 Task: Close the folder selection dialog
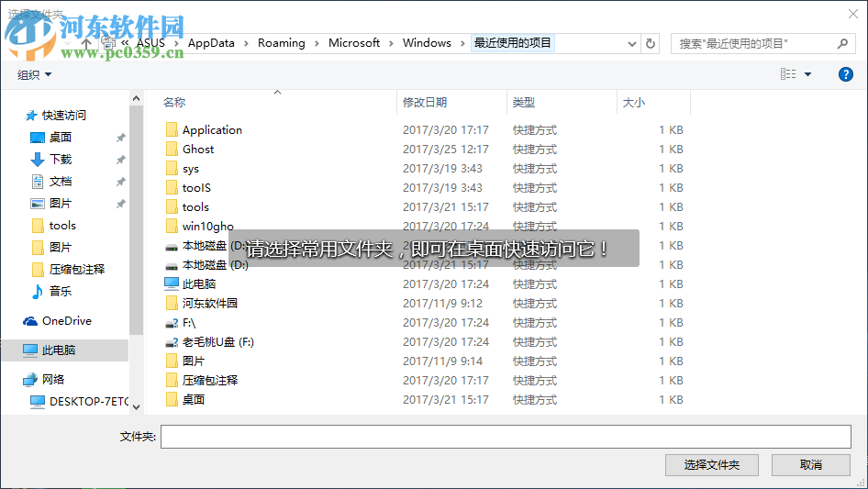(853, 14)
